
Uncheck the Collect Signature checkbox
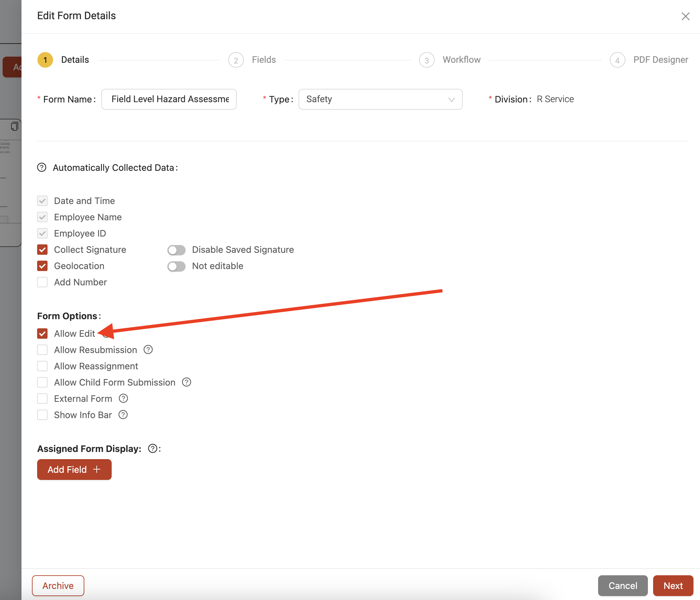pos(42,250)
